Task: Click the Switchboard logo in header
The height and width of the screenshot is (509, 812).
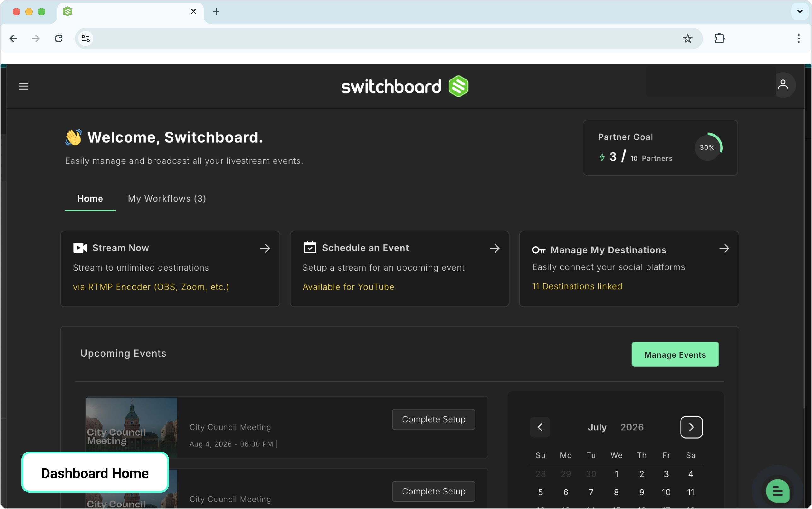Action: (x=405, y=86)
